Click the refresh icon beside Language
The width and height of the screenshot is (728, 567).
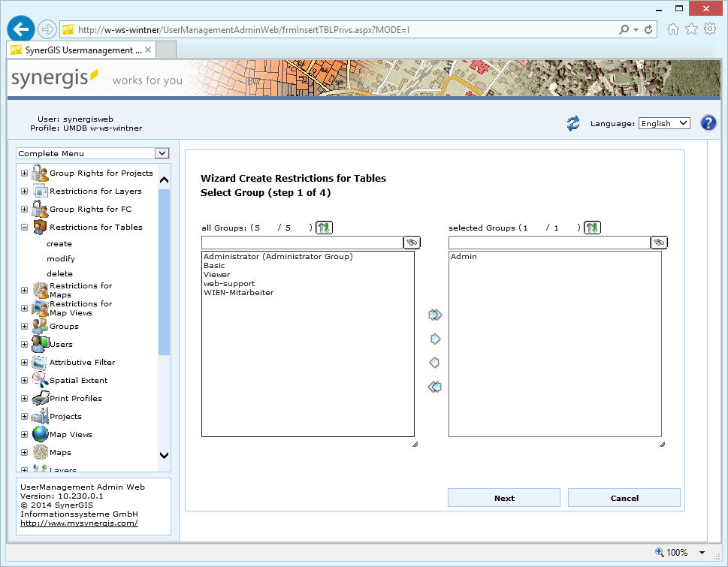[x=572, y=124]
